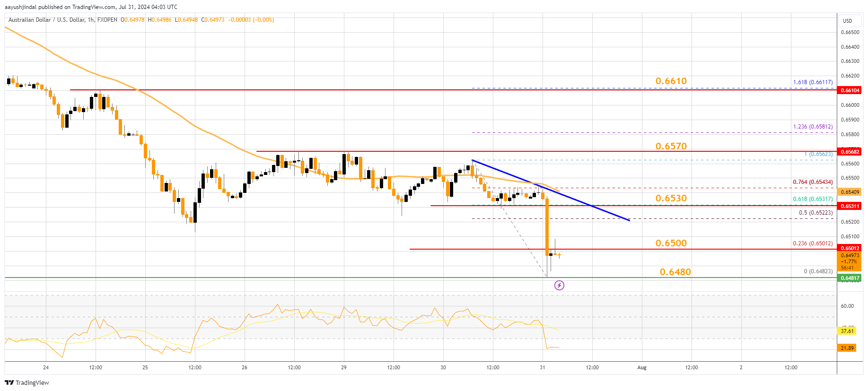Image resolution: width=868 pixels, height=391 pixels.
Task: Click the blue descending trend line
Action: 551,191
